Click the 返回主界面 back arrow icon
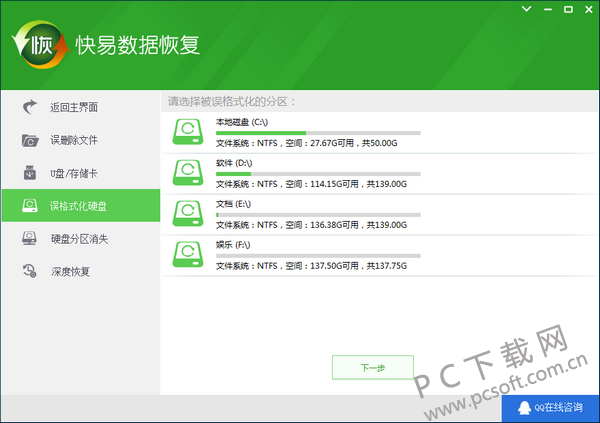The height and width of the screenshot is (423, 600). [x=30, y=107]
